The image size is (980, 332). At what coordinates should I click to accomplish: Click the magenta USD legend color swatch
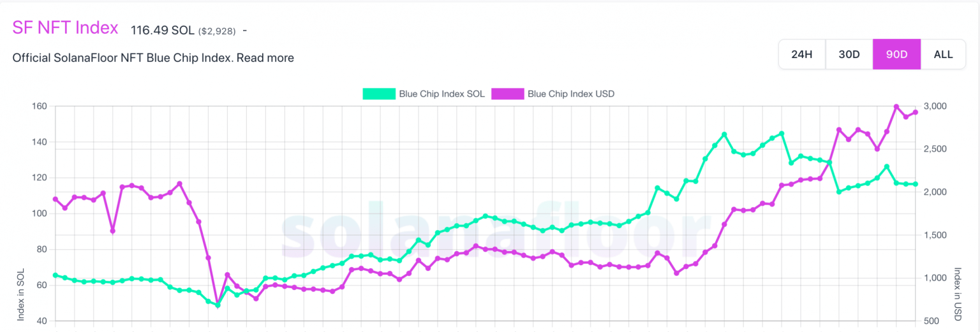click(507, 94)
